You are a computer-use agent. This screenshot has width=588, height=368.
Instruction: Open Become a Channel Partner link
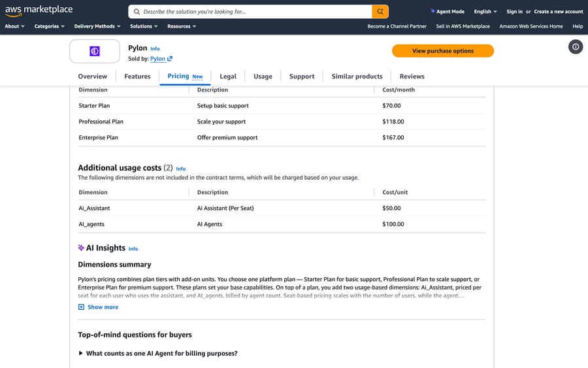coord(397,26)
